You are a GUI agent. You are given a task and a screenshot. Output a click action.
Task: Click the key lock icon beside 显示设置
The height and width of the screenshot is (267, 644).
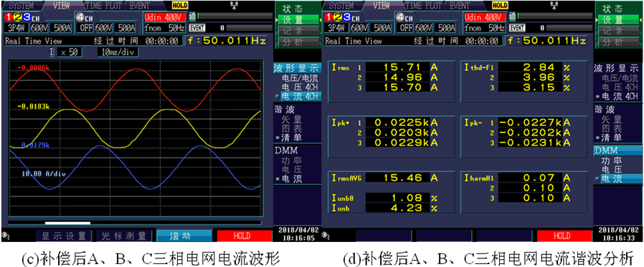point(6,236)
